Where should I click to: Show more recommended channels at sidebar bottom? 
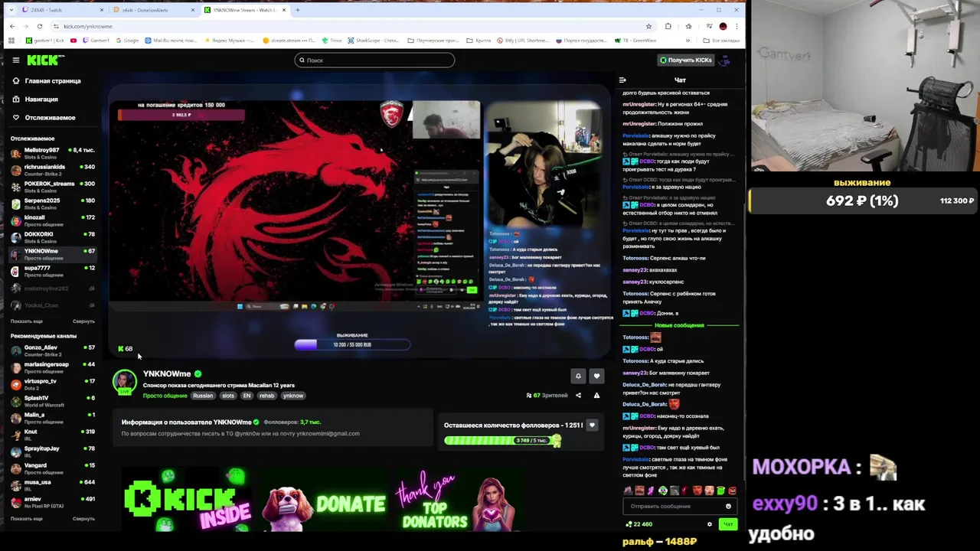click(x=26, y=519)
